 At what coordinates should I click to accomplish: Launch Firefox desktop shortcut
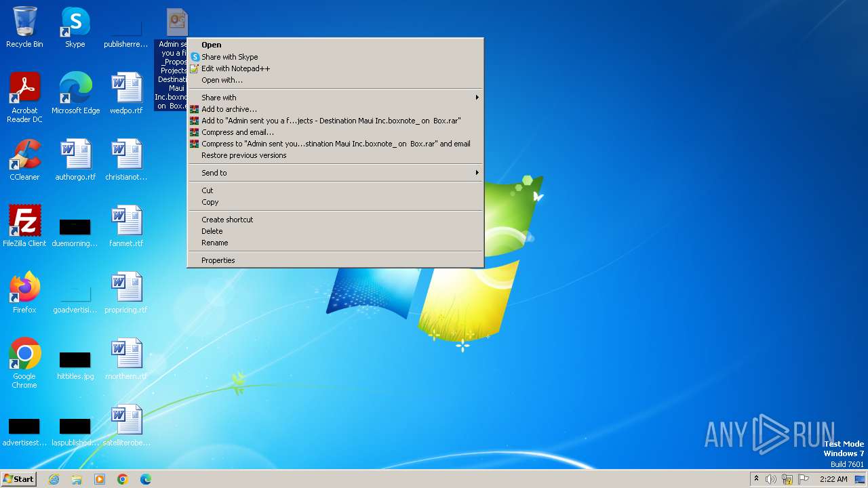click(x=24, y=293)
